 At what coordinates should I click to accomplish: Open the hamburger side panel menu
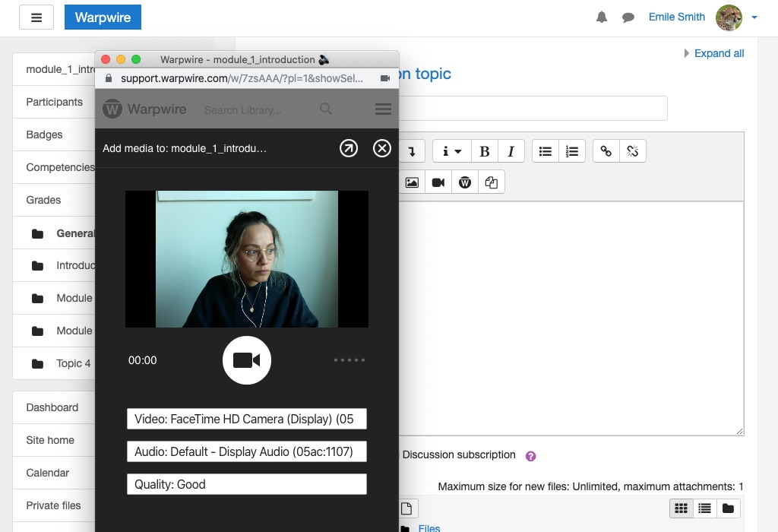pyautogui.click(x=36, y=17)
